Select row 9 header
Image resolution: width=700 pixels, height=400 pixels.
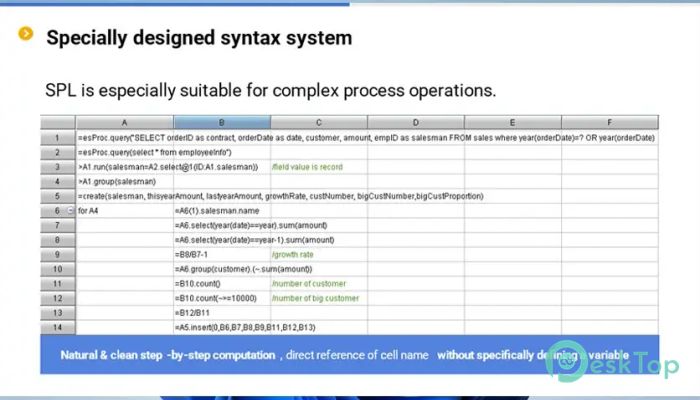[x=58, y=254]
